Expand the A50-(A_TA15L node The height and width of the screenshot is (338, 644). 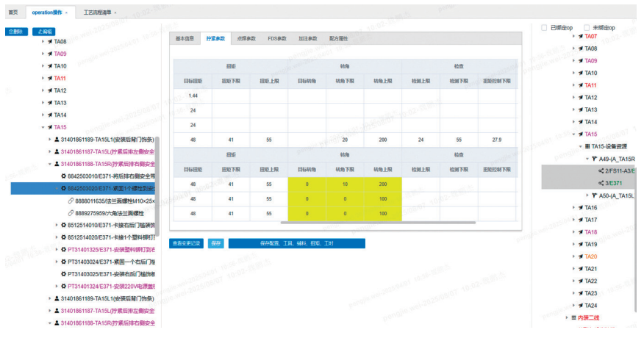pos(587,195)
